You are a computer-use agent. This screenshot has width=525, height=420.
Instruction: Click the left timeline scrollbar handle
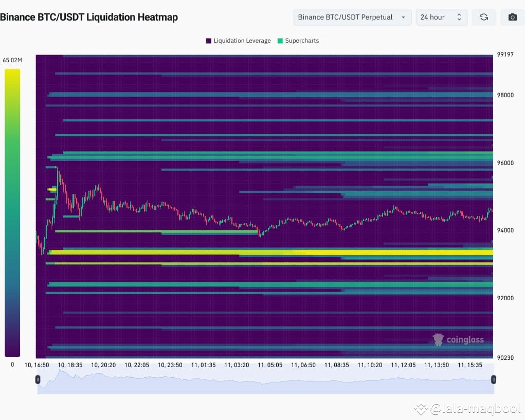coord(38,379)
